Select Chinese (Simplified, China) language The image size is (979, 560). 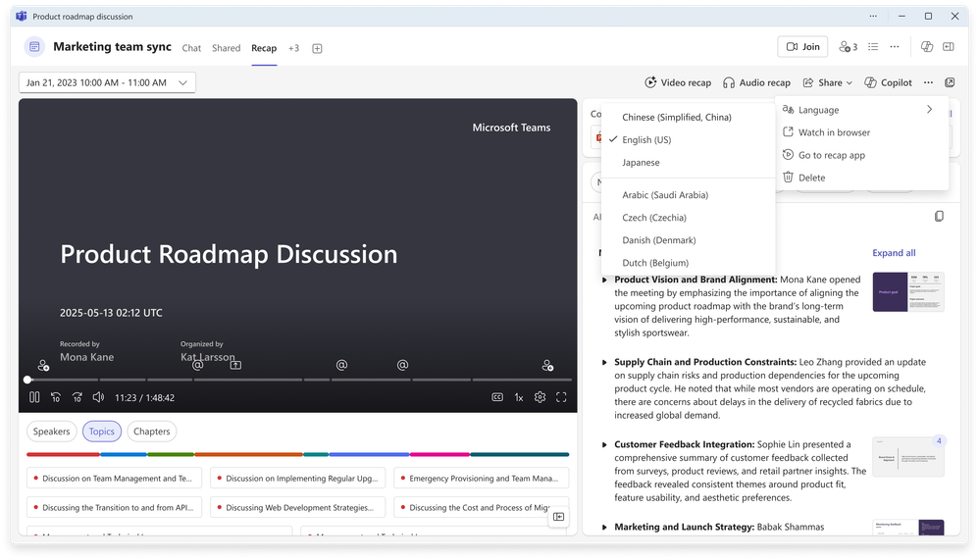(688, 118)
